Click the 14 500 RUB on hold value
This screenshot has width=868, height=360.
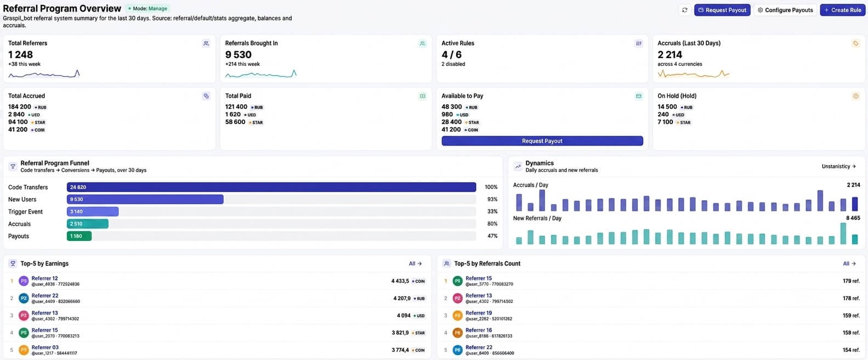point(675,107)
